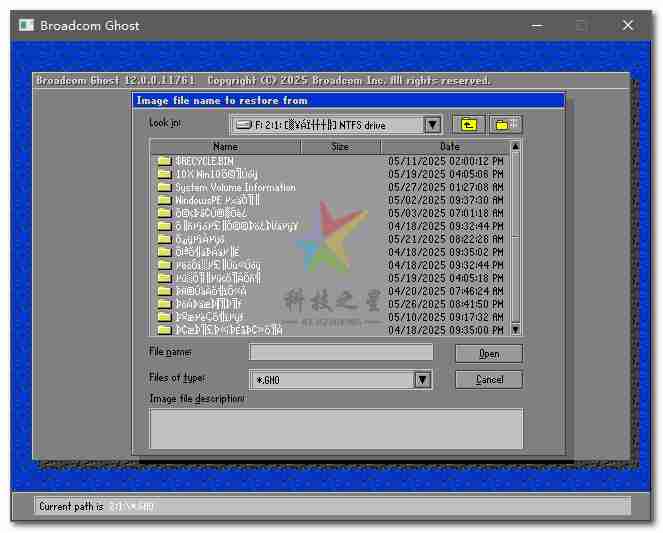Click the *.GHO file type combo box
663x533 pixels.
coord(341,380)
